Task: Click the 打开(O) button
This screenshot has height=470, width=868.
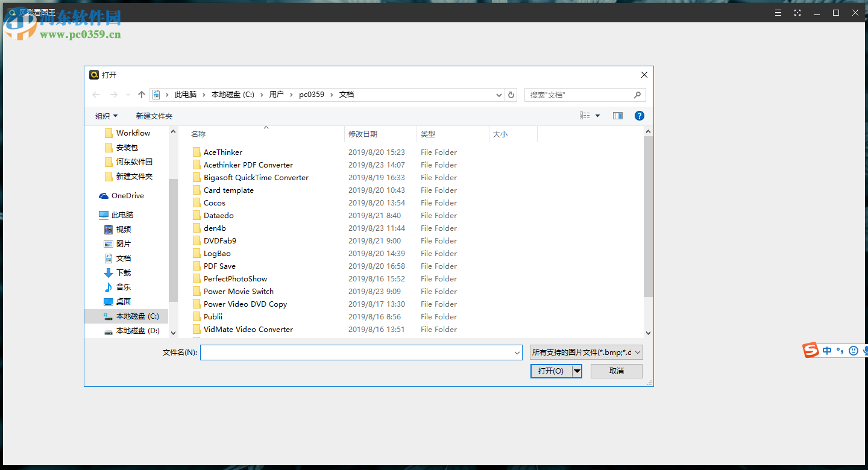Action: click(552, 371)
